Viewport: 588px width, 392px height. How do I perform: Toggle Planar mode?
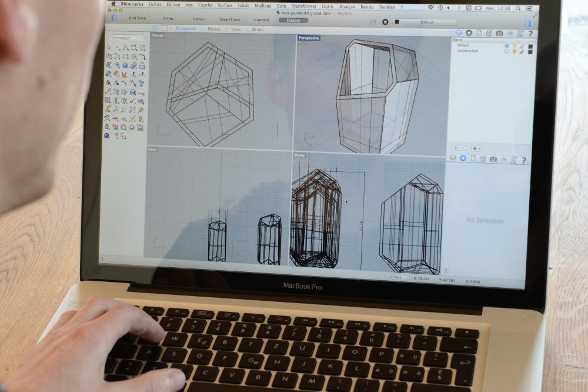pos(199,19)
